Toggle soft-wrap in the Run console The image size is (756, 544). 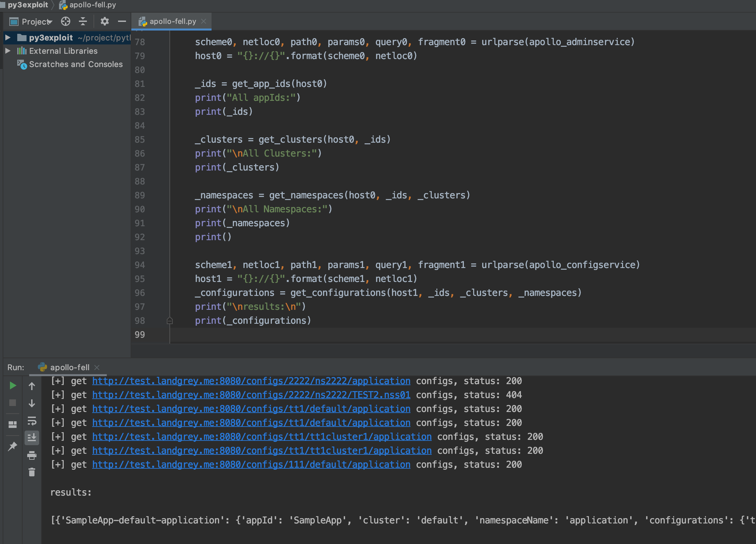(x=32, y=421)
